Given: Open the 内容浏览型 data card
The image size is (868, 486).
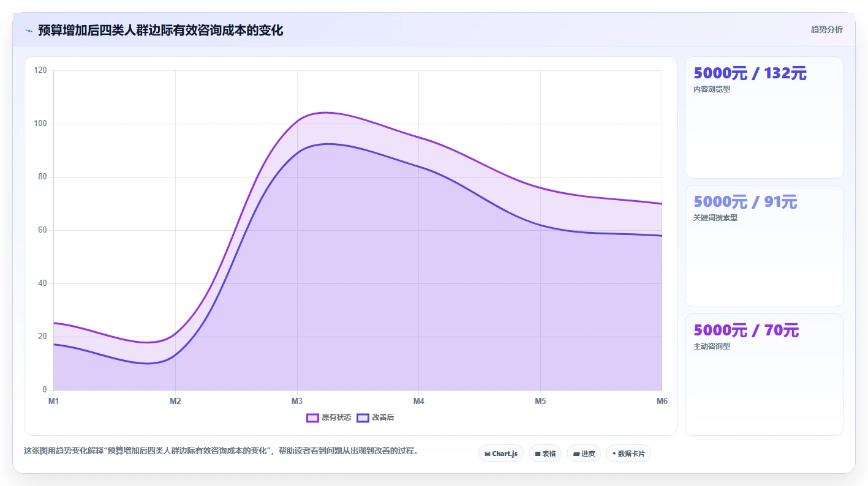Looking at the screenshot, I should [764, 118].
